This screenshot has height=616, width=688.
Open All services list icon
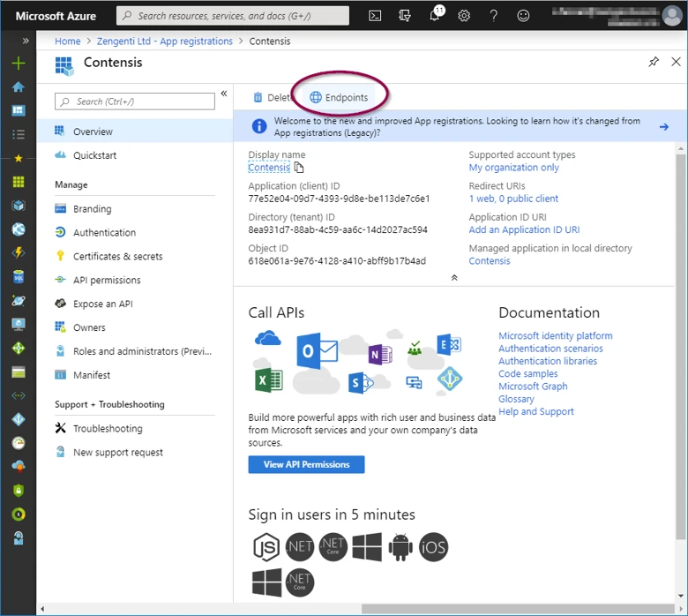19,134
